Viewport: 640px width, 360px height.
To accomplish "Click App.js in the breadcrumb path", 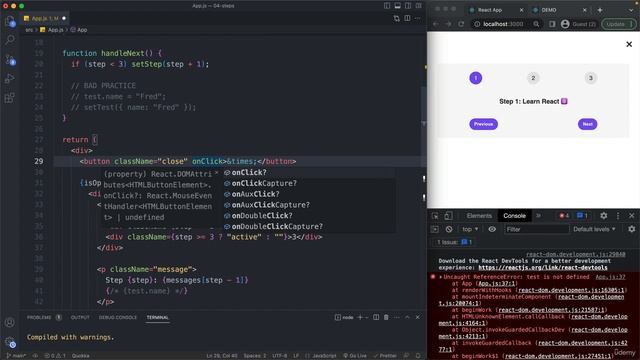I will [56, 30].
